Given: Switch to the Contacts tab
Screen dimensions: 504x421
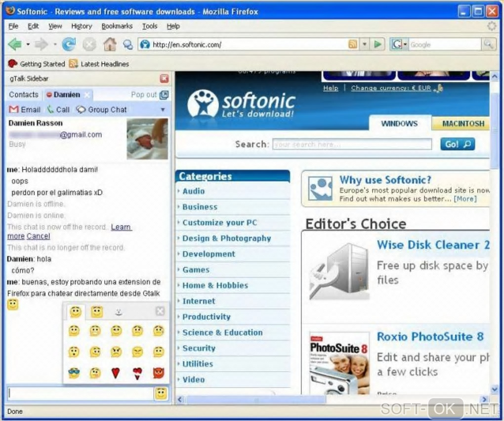Looking at the screenshot, I should point(23,94).
